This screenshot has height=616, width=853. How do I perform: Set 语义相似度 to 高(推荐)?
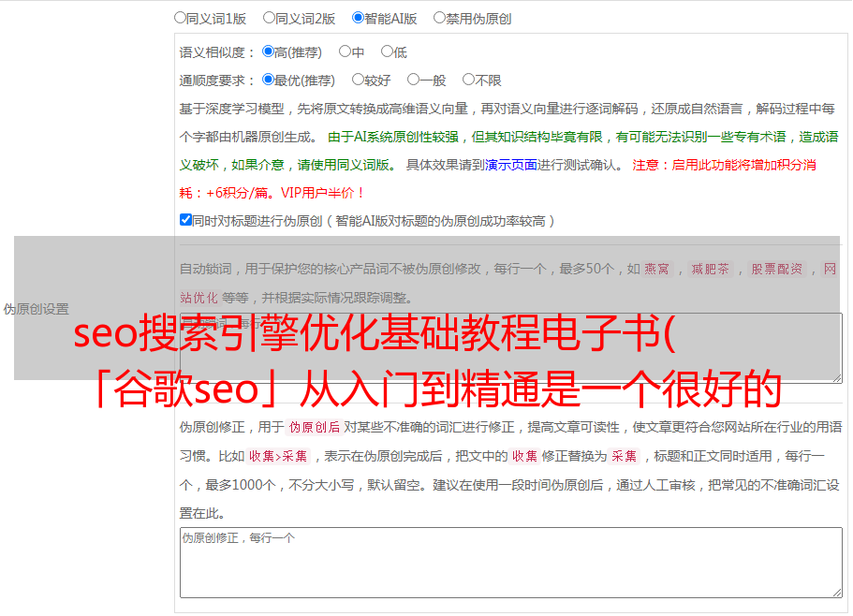tap(268, 51)
